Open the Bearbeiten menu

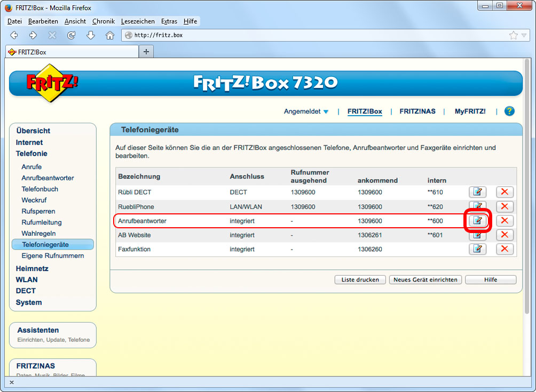[x=43, y=21]
